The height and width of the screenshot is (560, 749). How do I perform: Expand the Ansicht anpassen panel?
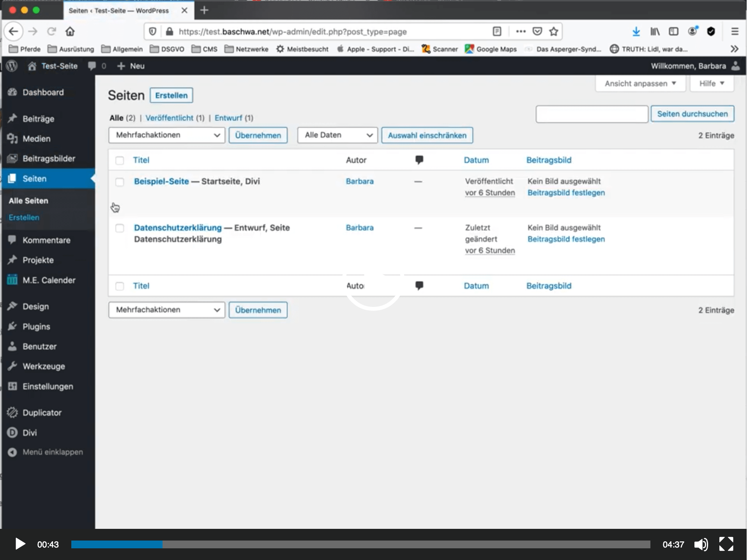pyautogui.click(x=640, y=83)
